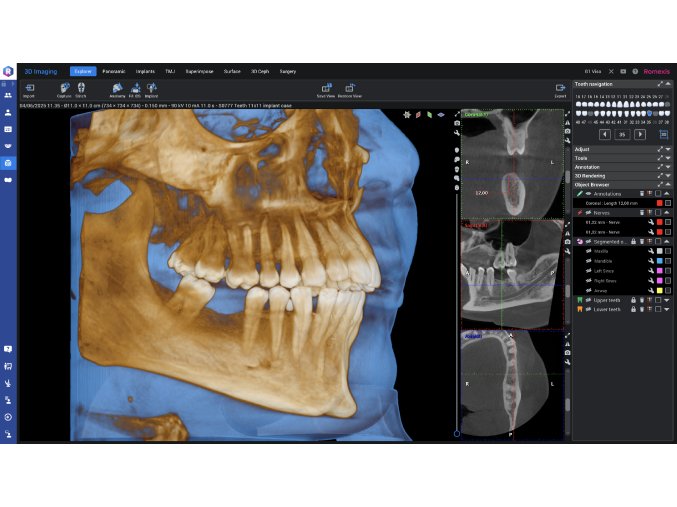Select the Explore tab button
The width and height of the screenshot is (677, 507).
[x=83, y=72]
